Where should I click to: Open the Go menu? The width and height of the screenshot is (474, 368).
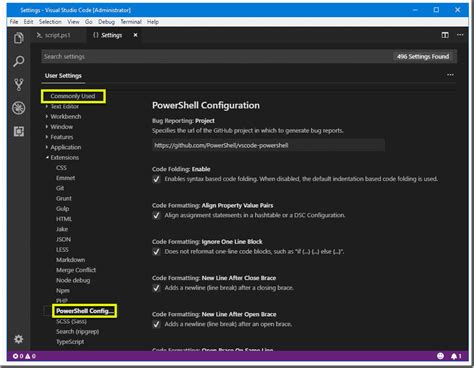pyautogui.click(x=89, y=22)
